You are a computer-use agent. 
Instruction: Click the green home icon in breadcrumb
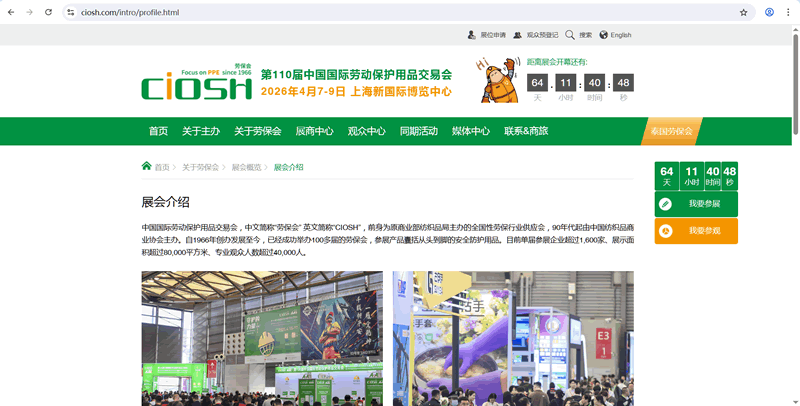(147, 166)
